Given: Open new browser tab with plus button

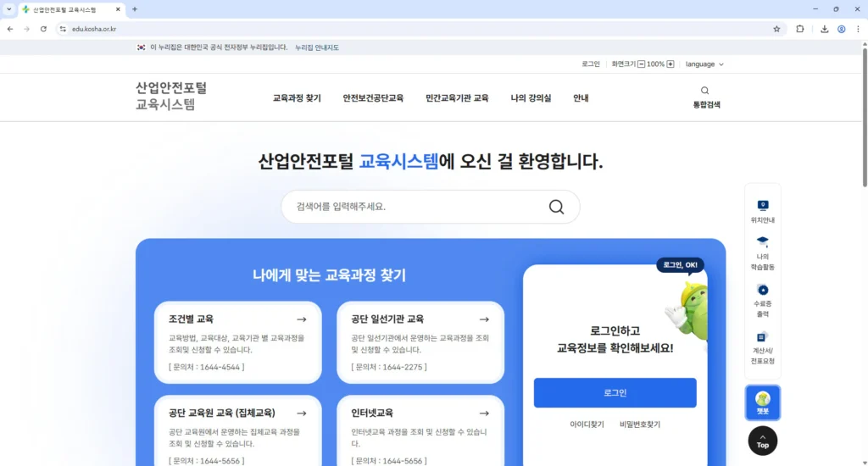Looking at the screenshot, I should [x=135, y=9].
